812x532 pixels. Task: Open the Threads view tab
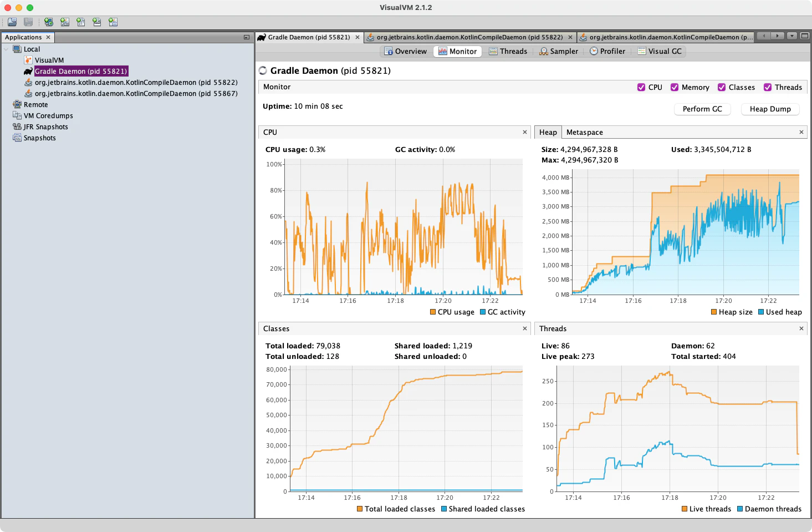click(508, 51)
